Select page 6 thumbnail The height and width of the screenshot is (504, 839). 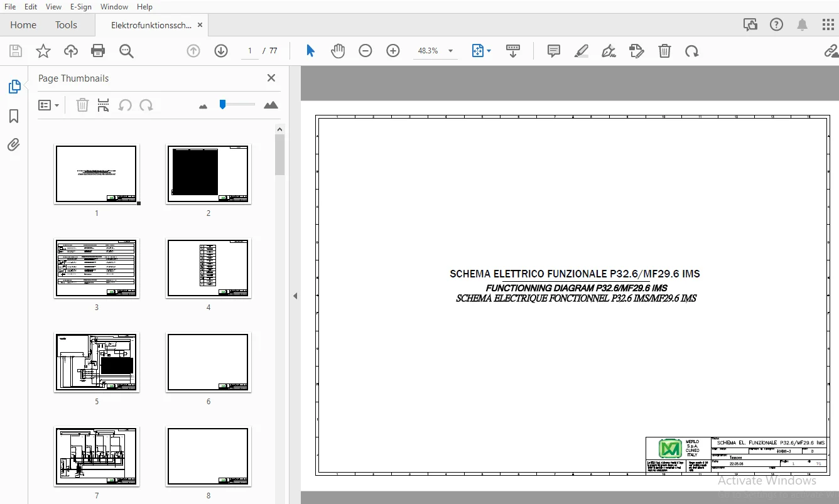click(x=208, y=362)
